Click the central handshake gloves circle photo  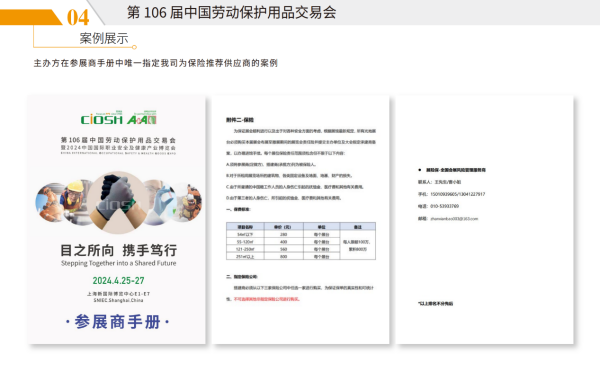point(117,202)
